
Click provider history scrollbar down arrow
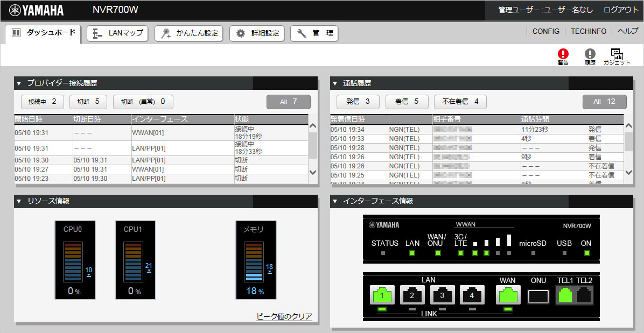coord(313,172)
